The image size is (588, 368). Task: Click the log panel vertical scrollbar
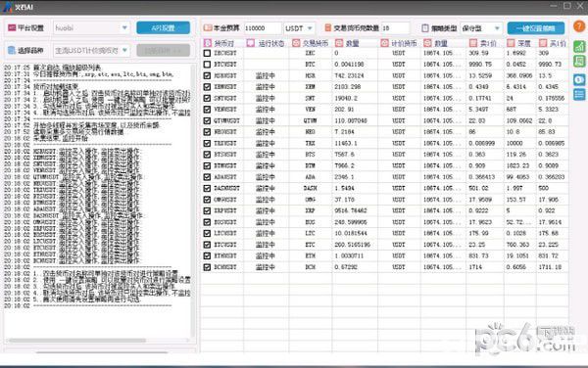(193, 201)
